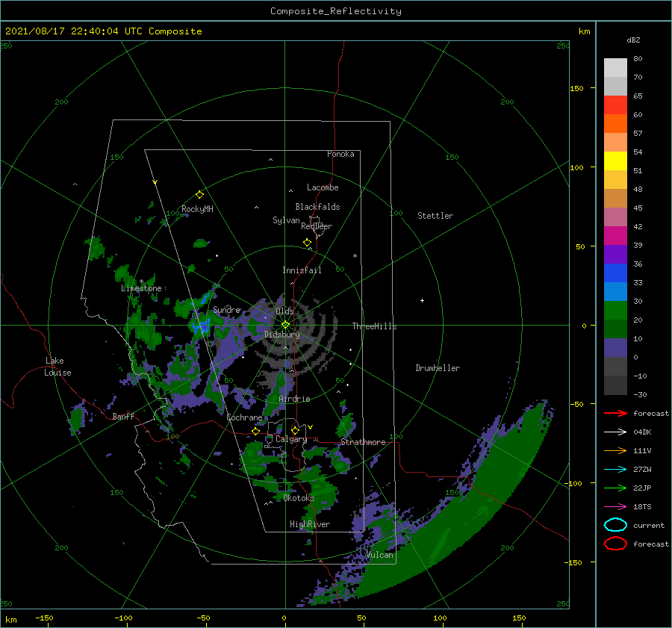This screenshot has width=672, height=628.
Task: Select the white 04DK arrow symbol
Action: pos(615,432)
